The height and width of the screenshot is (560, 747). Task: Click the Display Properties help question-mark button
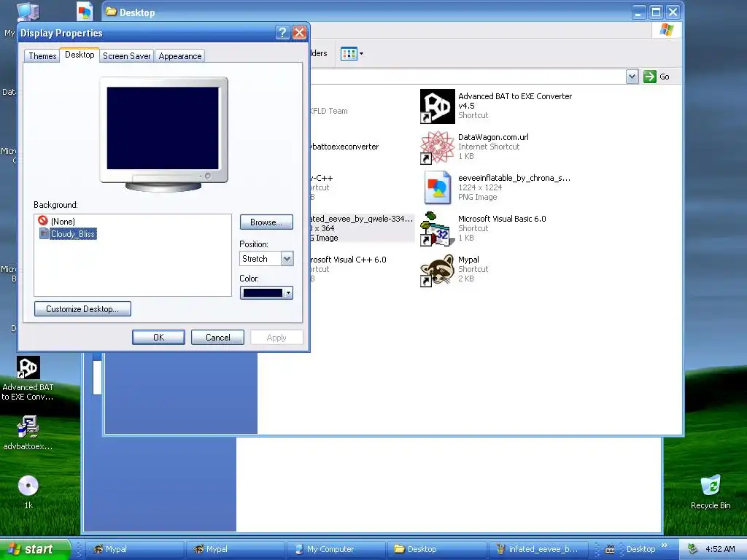tap(282, 33)
